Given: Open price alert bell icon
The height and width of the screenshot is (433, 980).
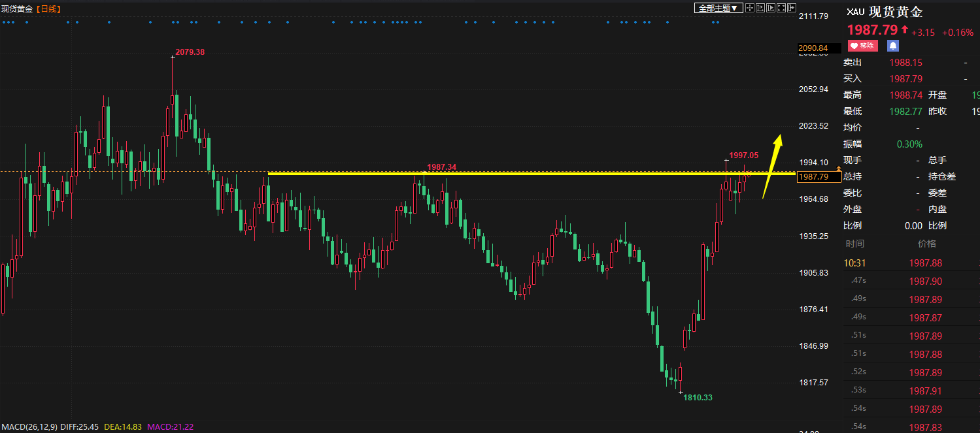Looking at the screenshot, I should click(x=892, y=46).
